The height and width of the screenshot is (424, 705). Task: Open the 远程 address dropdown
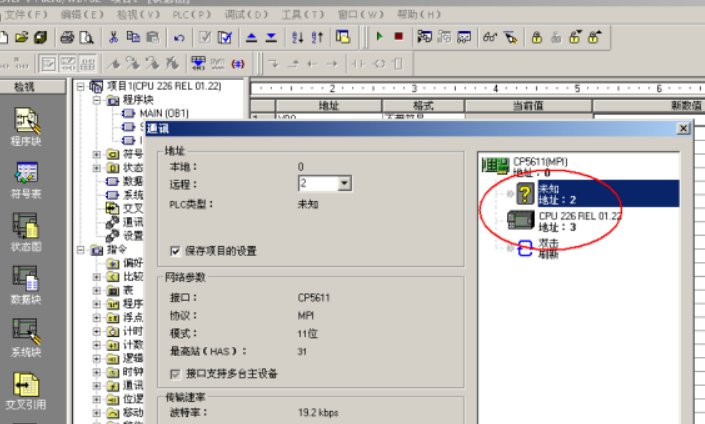coord(344,183)
